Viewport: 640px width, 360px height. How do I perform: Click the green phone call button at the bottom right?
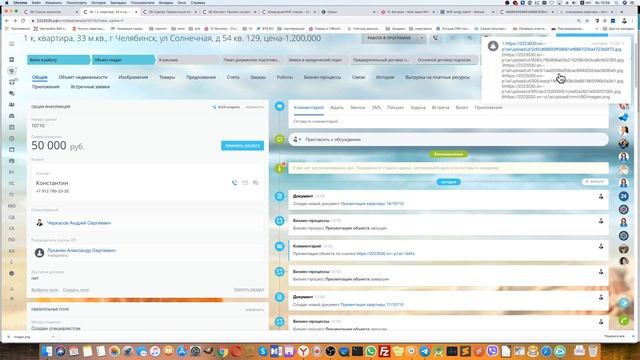click(624, 321)
